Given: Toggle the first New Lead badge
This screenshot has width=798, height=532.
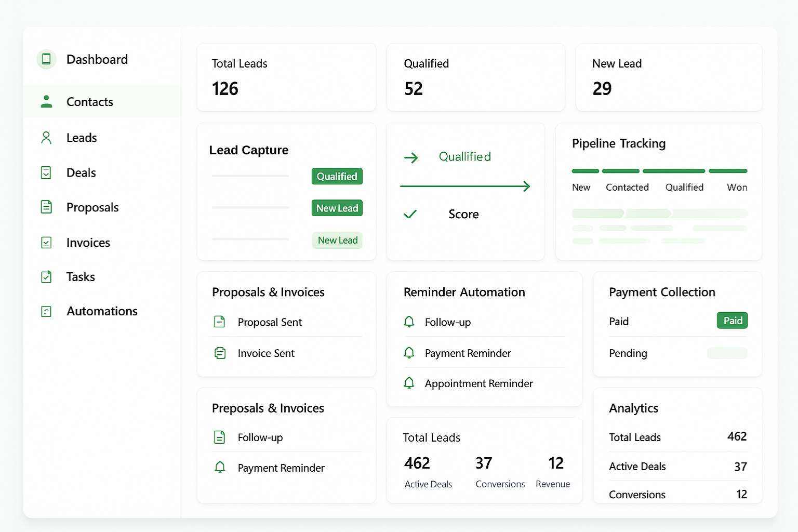Looking at the screenshot, I should (x=337, y=208).
